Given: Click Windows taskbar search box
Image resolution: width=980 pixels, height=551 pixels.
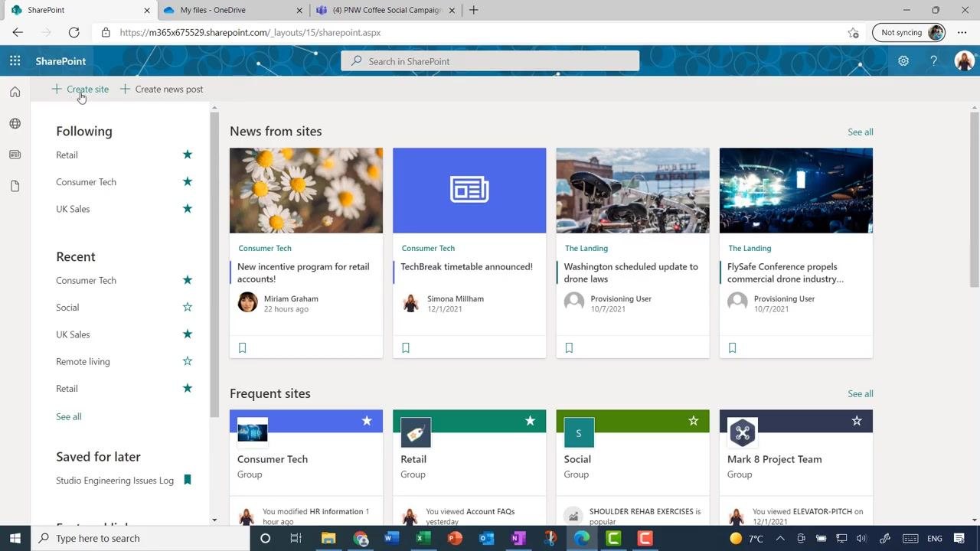Looking at the screenshot, I should (140, 538).
